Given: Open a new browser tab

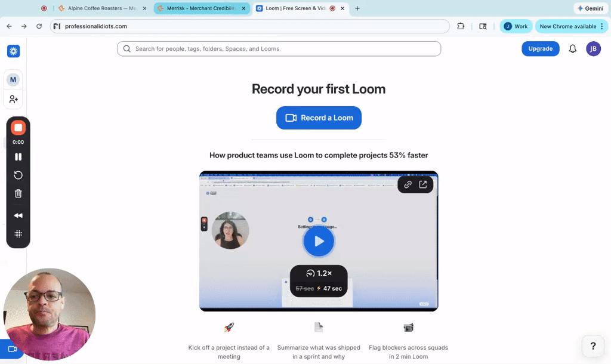Looking at the screenshot, I should point(357,8).
